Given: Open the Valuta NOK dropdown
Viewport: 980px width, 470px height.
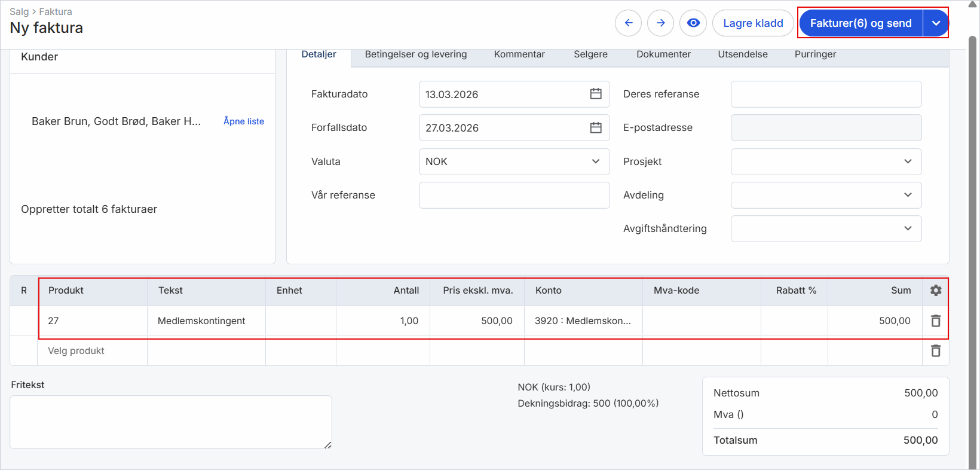Looking at the screenshot, I should pos(513,161).
